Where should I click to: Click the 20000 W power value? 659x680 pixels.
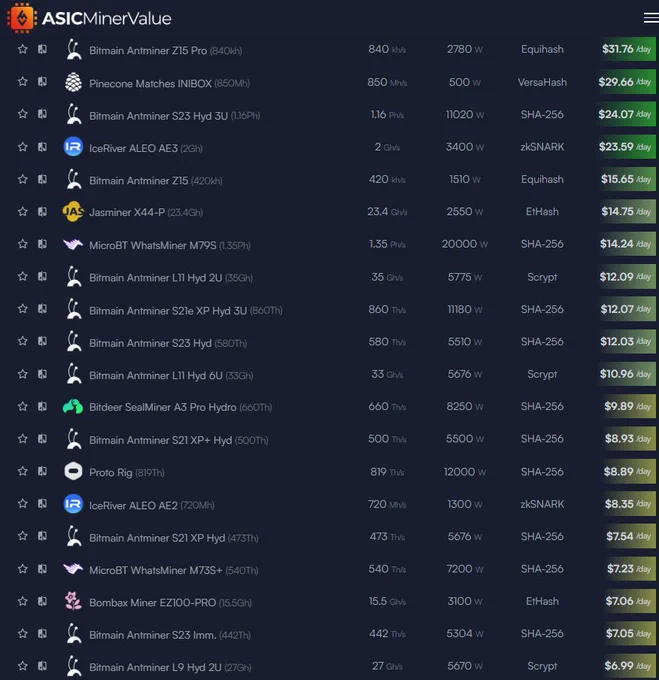click(x=465, y=244)
